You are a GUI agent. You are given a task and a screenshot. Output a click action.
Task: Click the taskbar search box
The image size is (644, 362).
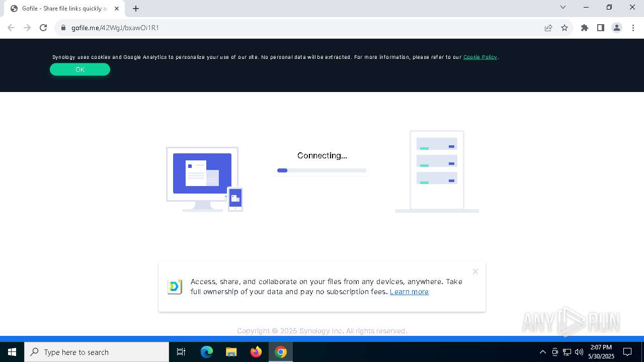click(x=97, y=352)
